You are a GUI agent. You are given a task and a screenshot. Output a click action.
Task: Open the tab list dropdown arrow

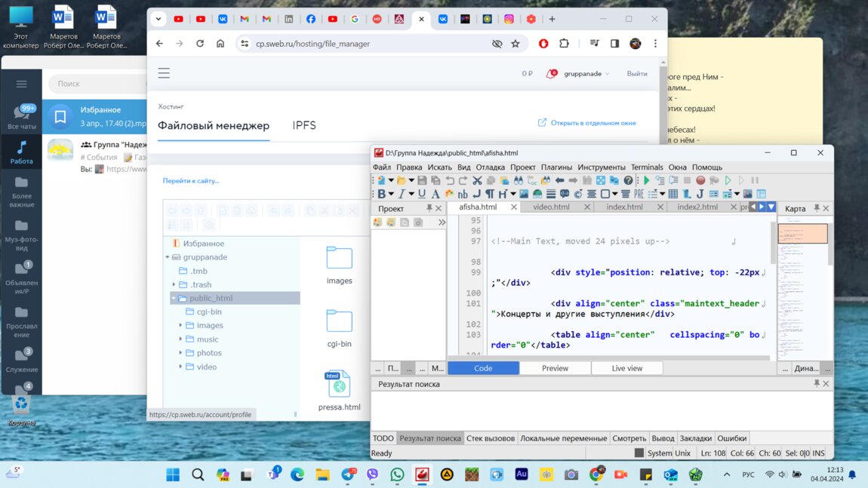[771, 207]
